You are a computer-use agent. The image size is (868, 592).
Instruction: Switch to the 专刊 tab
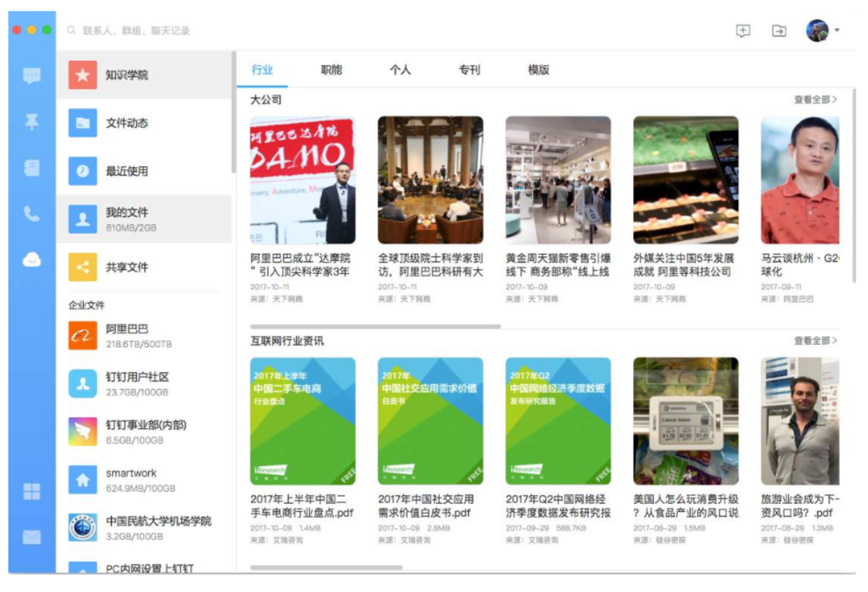(x=469, y=70)
